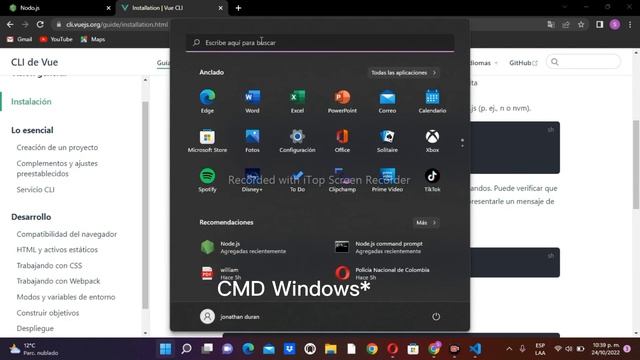Screen dimensions: 640x360
Task: Open Configuración settings app
Action: pos(297,140)
